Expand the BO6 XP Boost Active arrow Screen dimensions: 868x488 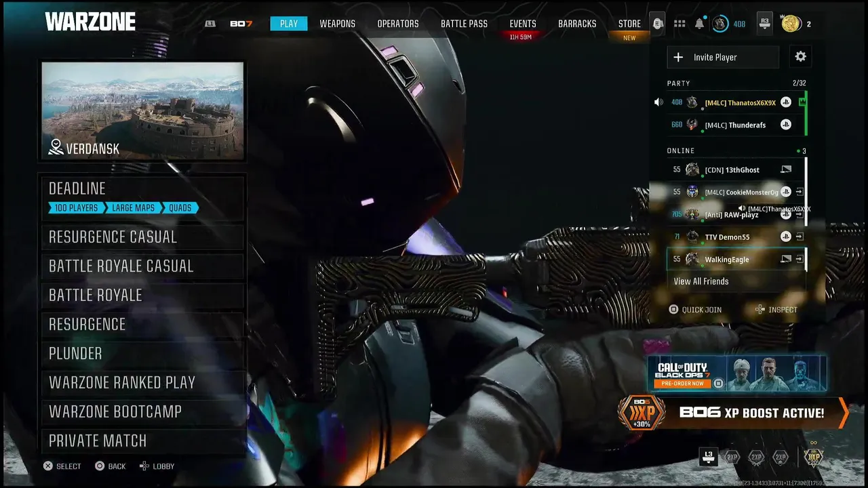point(844,413)
